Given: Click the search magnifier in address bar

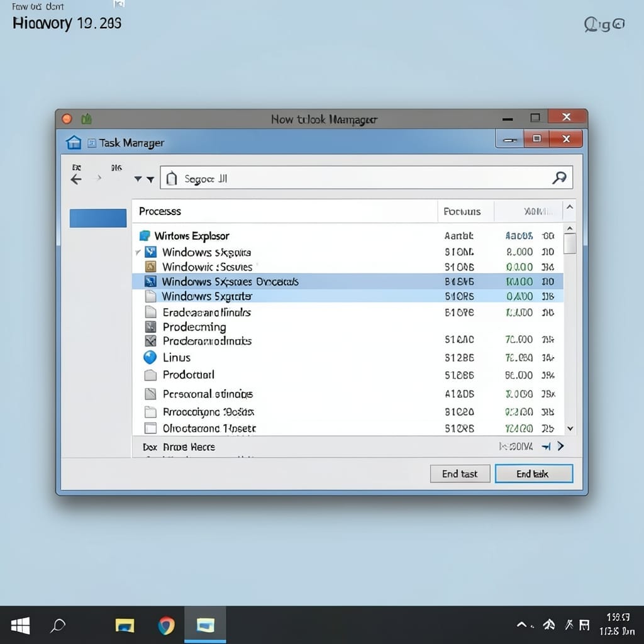Looking at the screenshot, I should pos(559,178).
